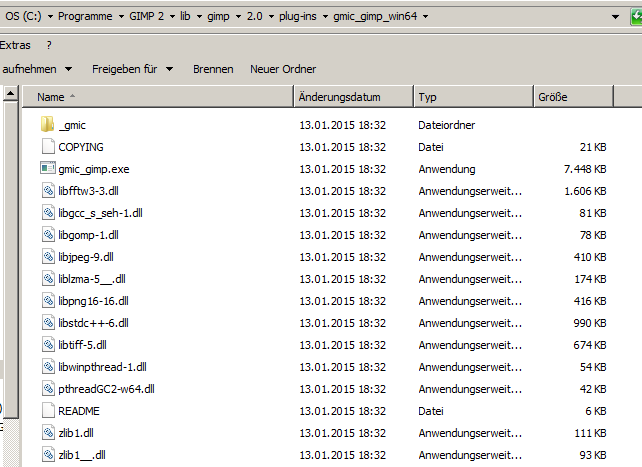Navigate to plug-ins breadcrumb
642x467 pixels.
click(298, 16)
